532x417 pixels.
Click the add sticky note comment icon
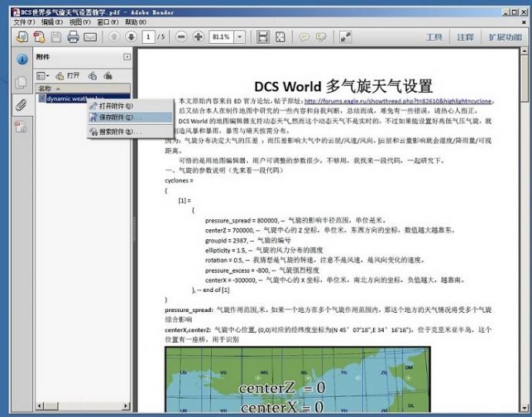click(304, 37)
